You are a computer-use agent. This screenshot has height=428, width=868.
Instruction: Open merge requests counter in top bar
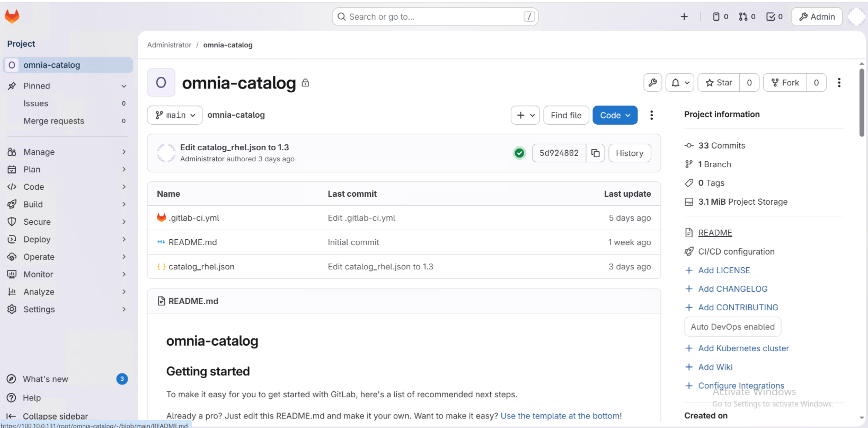[x=747, y=16]
